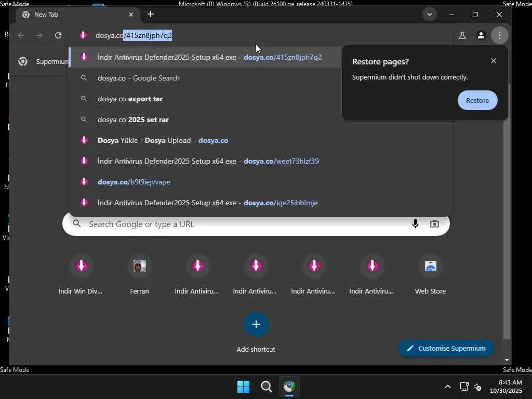Click the Supermium logo in sidebar
This screenshot has width=532, height=399.
(x=23, y=61)
